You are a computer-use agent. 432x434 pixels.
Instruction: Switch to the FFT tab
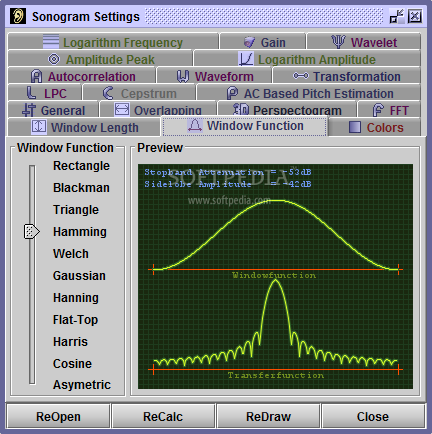(x=389, y=110)
